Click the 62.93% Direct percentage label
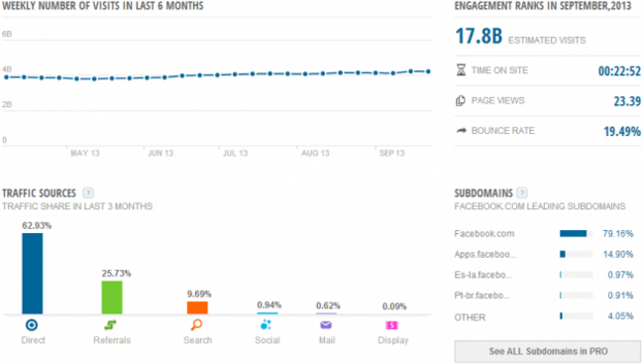The width and height of the screenshot is (644, 364). [x=37, y=225]
